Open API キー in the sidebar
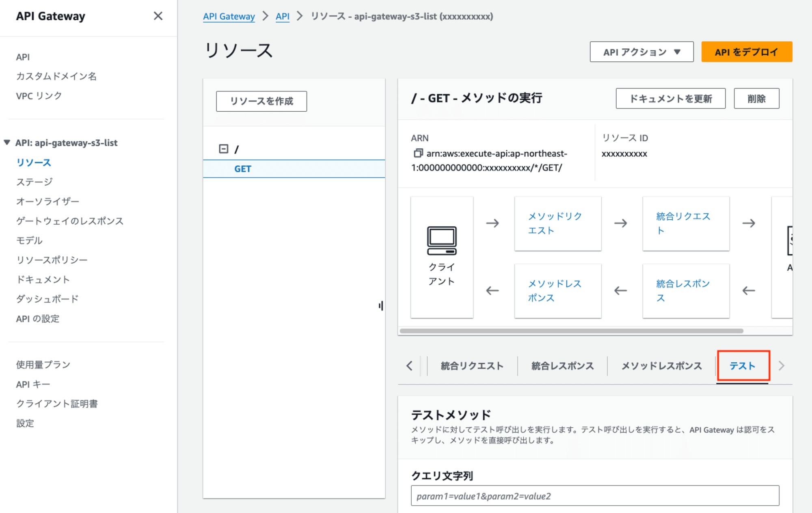 click(x=33, y=384)
